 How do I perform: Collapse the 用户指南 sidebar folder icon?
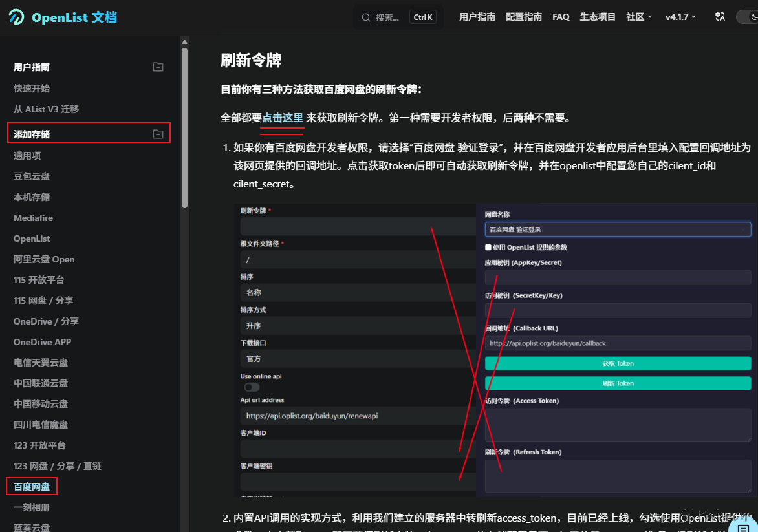point(158,67)
